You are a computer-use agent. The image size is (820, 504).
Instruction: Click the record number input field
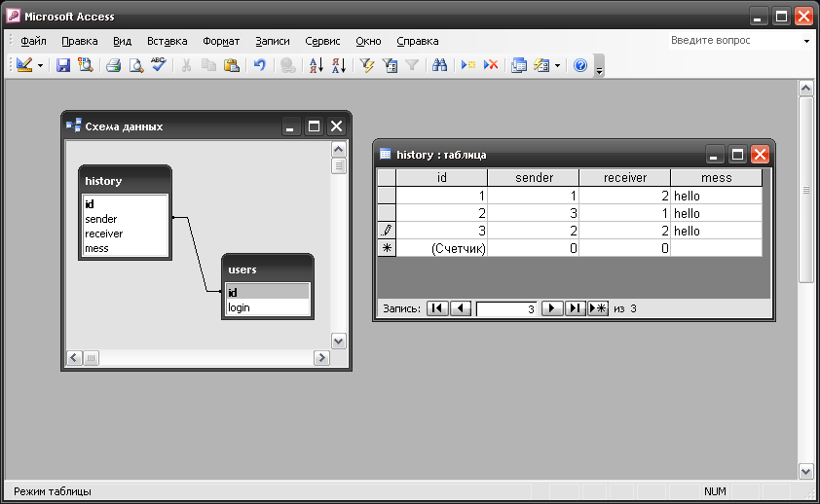tap(505, 308)
